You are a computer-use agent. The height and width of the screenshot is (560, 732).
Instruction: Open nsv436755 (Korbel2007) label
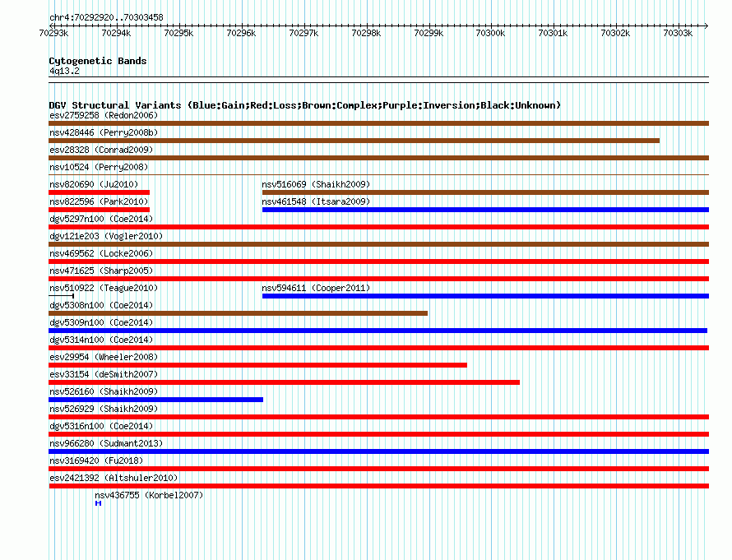coord(149,495)
